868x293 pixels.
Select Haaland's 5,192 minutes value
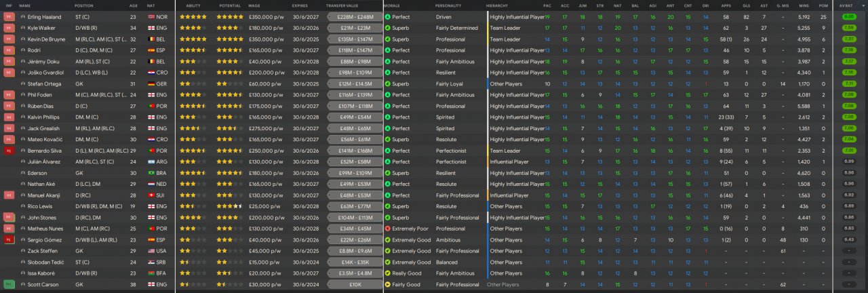pos(804,17)
